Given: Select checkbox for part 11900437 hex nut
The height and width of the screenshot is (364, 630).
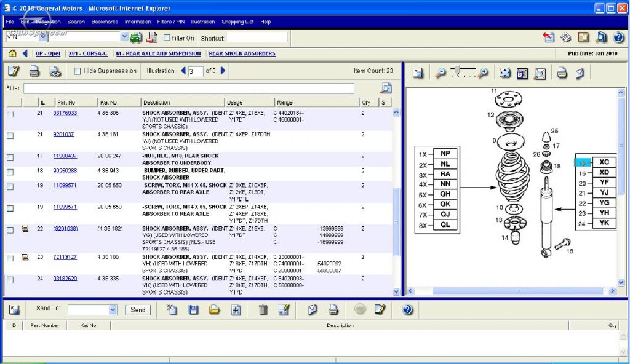Looking at the screenshot, I should pos(10,157).
